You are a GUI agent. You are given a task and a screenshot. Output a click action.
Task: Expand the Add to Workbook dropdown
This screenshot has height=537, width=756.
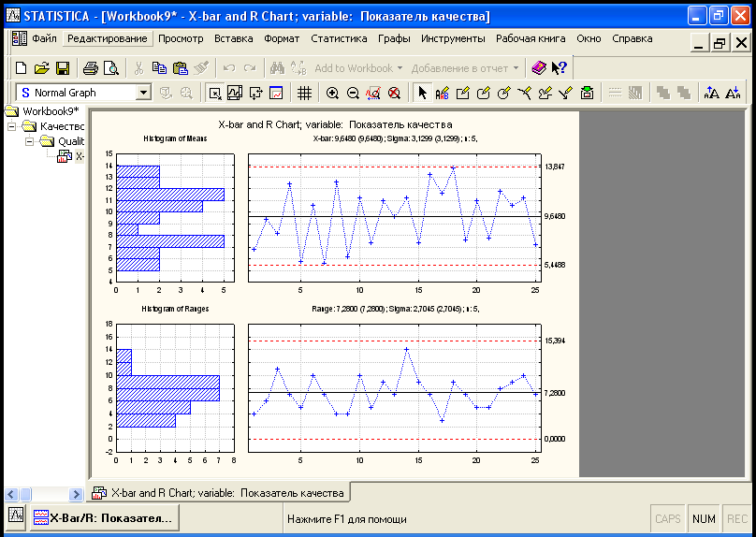coord(400,68)
